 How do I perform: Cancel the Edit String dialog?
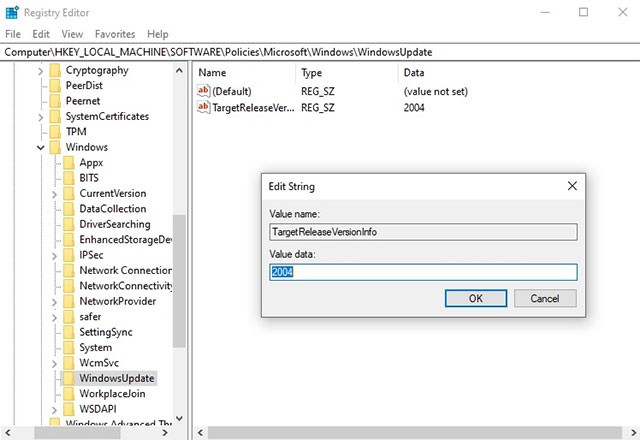tap(544, 298)
